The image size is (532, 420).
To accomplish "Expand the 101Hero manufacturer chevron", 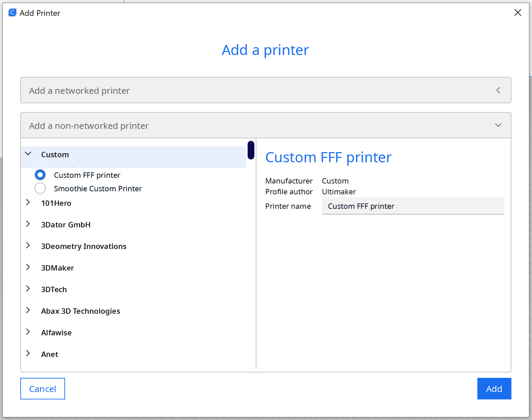I will coord(28,202).
